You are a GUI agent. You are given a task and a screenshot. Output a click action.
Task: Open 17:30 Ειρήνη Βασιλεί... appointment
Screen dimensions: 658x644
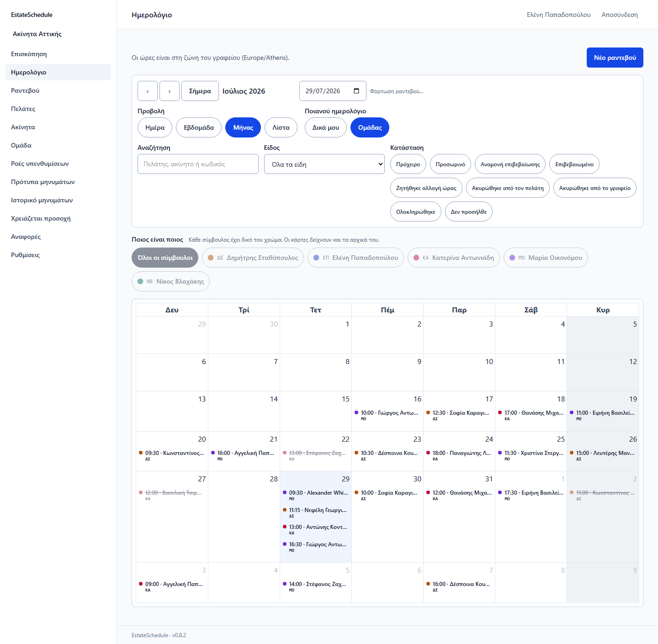[531, 495]
